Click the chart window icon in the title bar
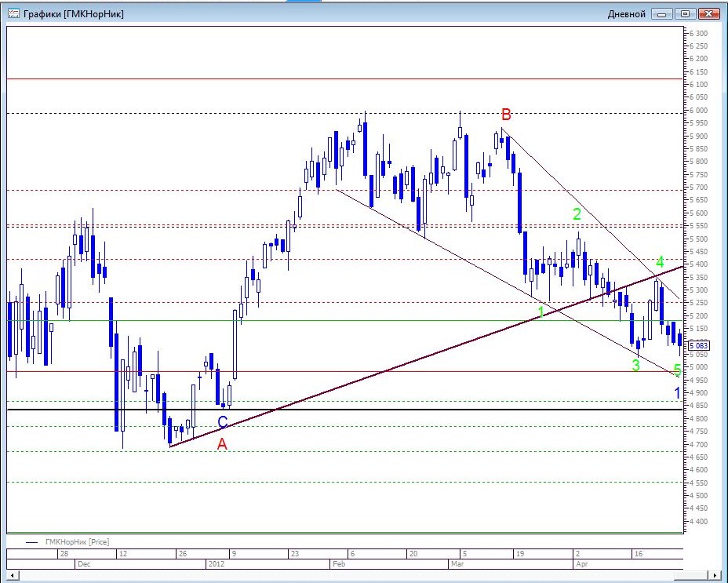The width and height of the screenshot is (728, 583). (14, 13)
